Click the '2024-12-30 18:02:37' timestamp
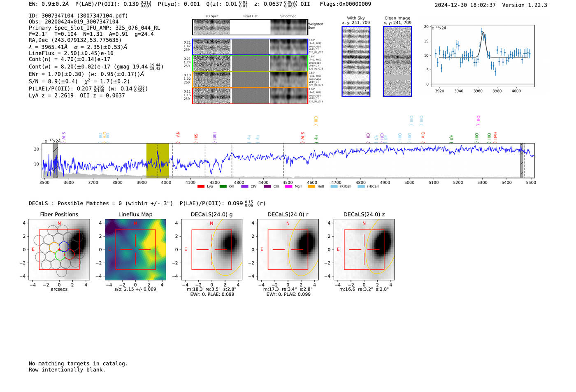The image size is (576, 392). coord(465,5)
